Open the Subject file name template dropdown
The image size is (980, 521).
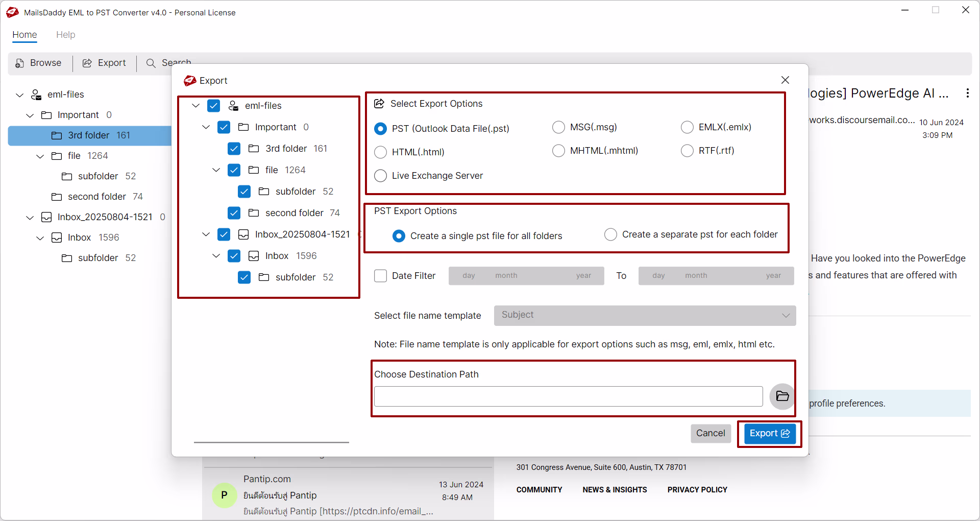point(645,315)
